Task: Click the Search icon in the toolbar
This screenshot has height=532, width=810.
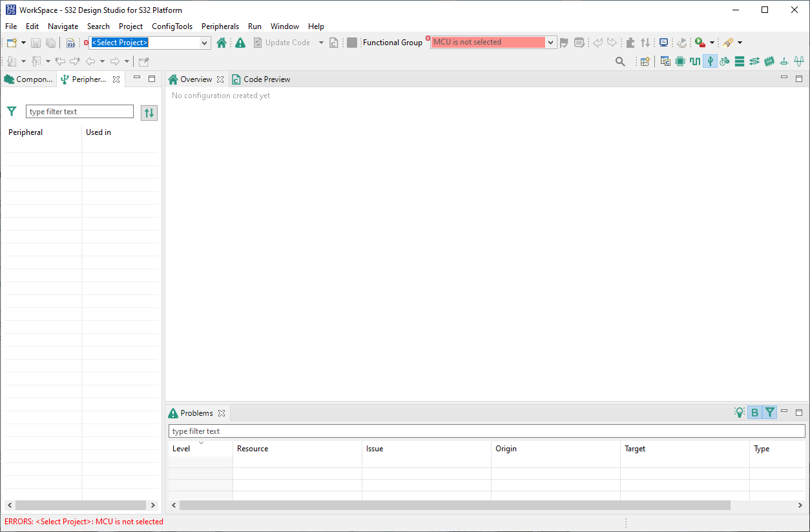Action: (x=620, y=61)
